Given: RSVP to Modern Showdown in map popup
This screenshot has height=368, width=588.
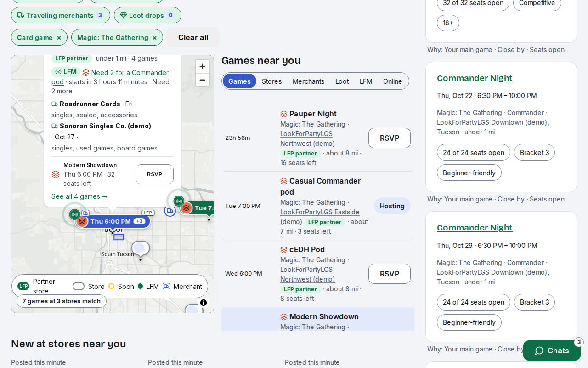Looking at the screenshot, I should pos(154,174).
